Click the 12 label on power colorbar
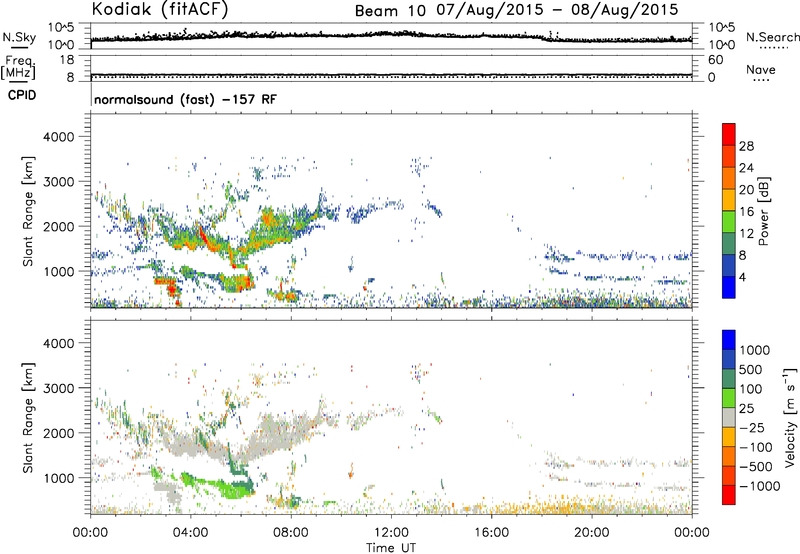Viewport: 800px width, 554px height. pyautogui.click(x=746, y=234)
